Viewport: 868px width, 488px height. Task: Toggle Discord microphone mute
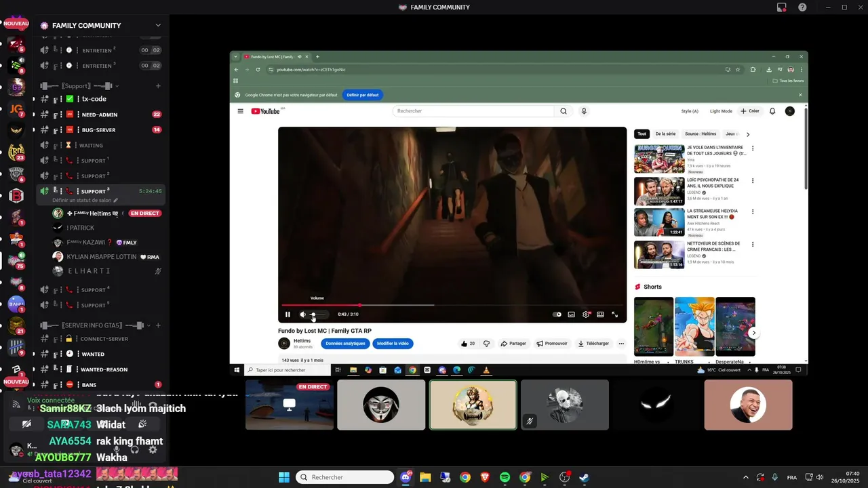point(117,449)
